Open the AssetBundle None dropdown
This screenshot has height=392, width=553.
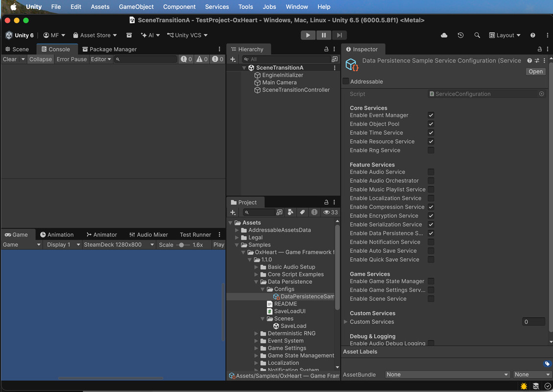pos(447,374)
